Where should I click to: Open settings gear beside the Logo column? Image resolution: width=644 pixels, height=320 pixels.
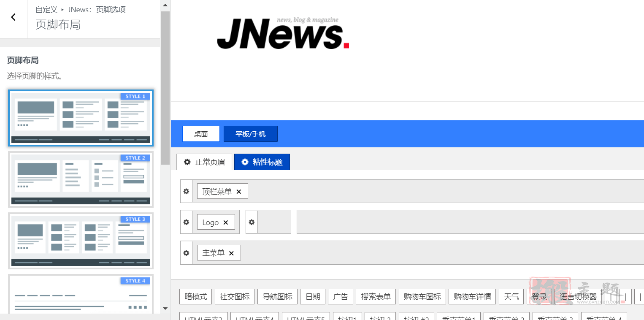186,222
